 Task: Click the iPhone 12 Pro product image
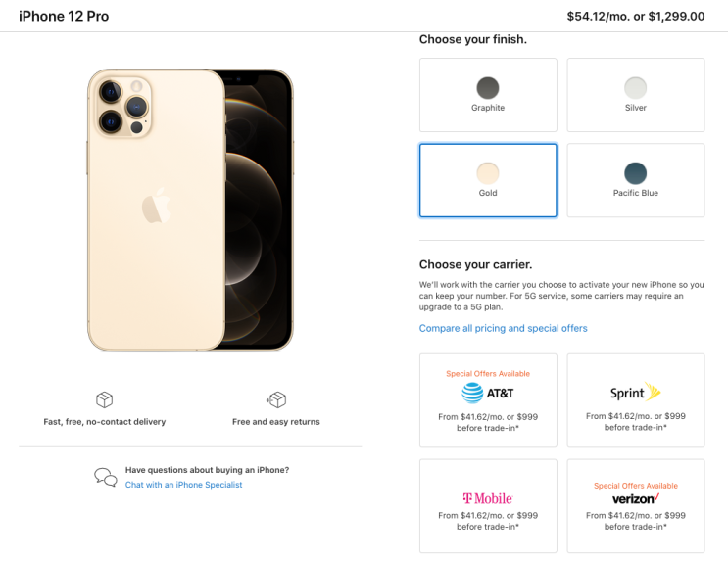[x=190, y=210]
